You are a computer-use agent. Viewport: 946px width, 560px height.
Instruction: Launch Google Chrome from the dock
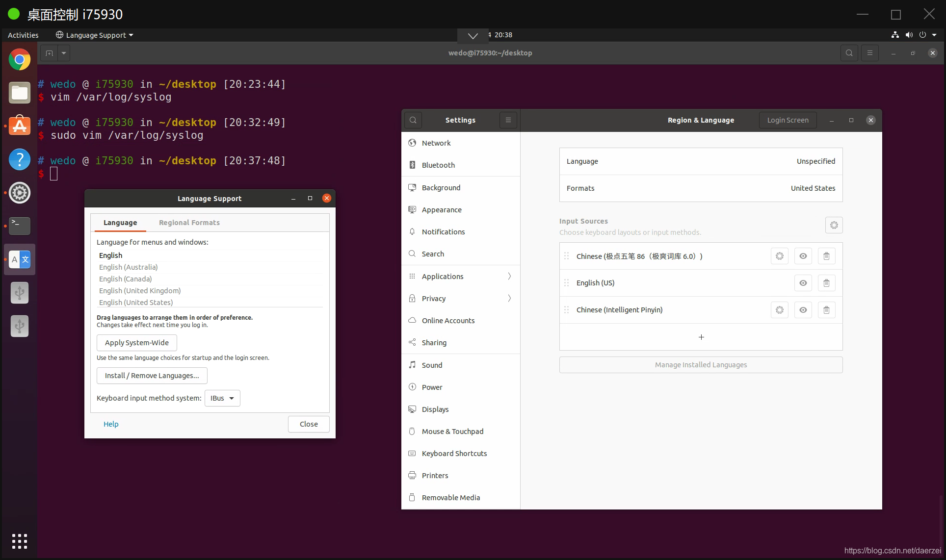20,60
